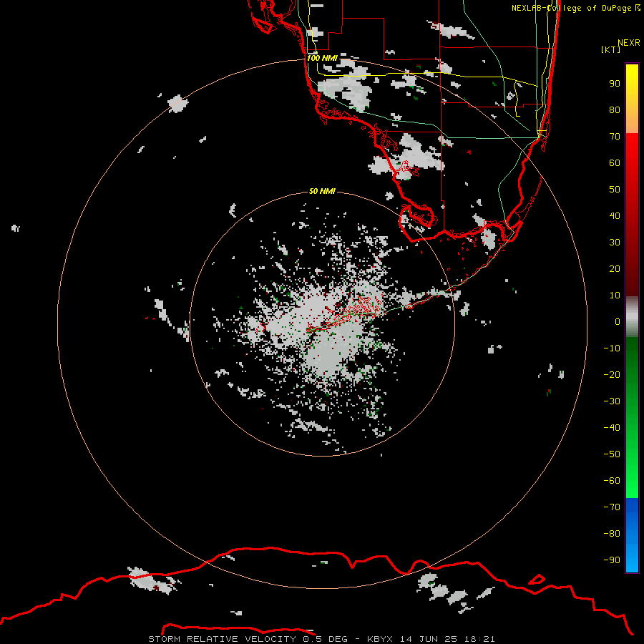
Task: Click the KT units label above color scale
Action: click(x=611, y=49)
